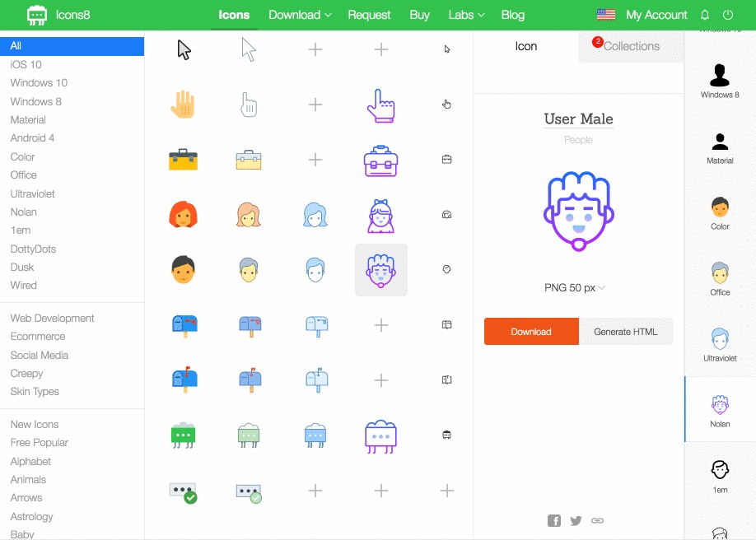Copy the icon link via chain icon
Screen dimensions: 756x540
click(598, 520)
